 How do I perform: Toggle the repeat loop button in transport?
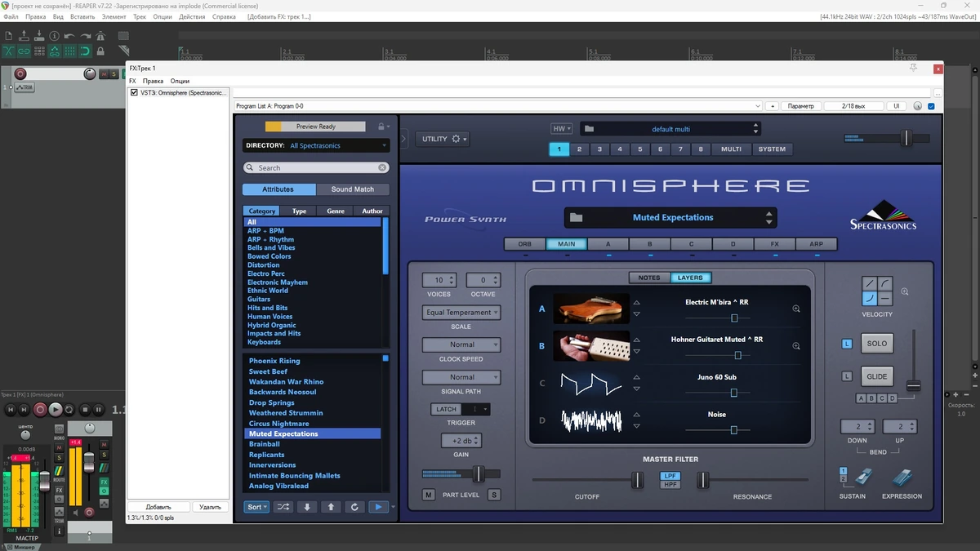pyautogui.click(x=69, y=409)
